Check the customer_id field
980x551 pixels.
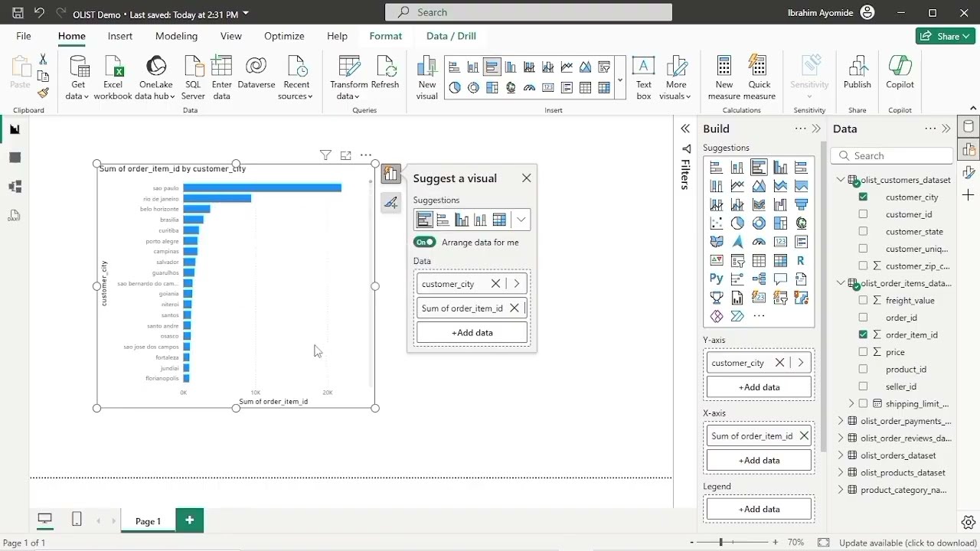863,214
